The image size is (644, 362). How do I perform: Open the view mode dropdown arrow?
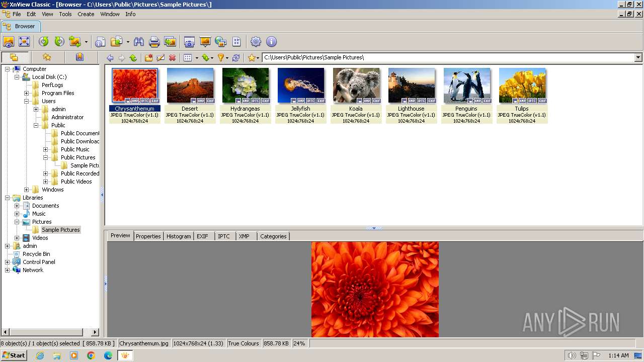pos(197,58)
